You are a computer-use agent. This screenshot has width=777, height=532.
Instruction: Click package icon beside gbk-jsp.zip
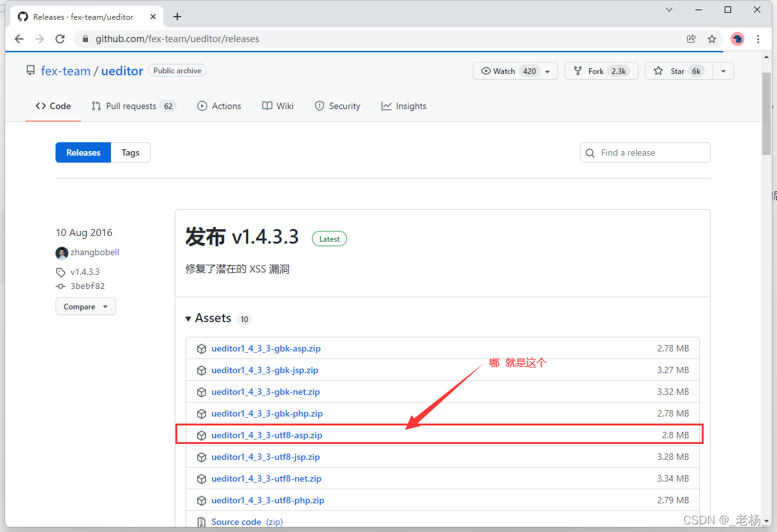(202, 371)
